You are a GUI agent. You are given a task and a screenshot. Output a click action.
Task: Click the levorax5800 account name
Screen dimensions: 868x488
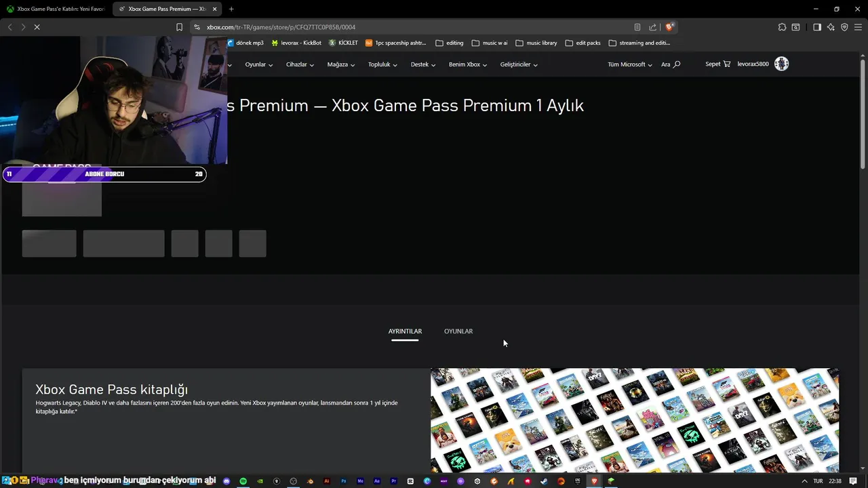click(x=753, y=64)
